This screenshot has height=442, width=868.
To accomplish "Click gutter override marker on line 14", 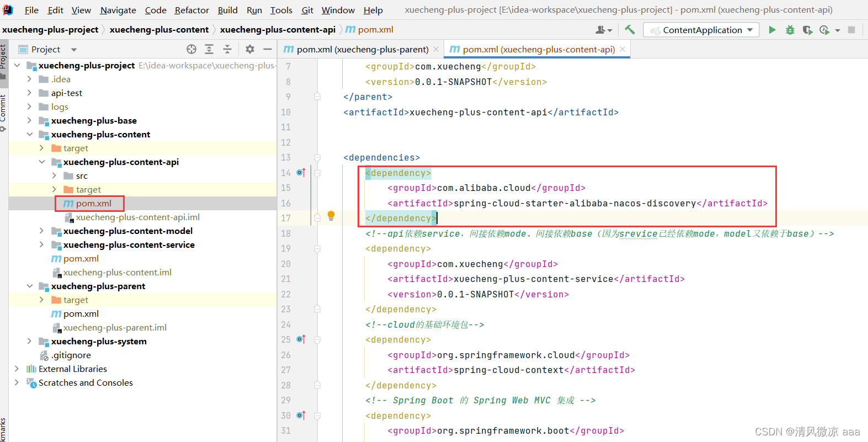I will pos(301,173).
